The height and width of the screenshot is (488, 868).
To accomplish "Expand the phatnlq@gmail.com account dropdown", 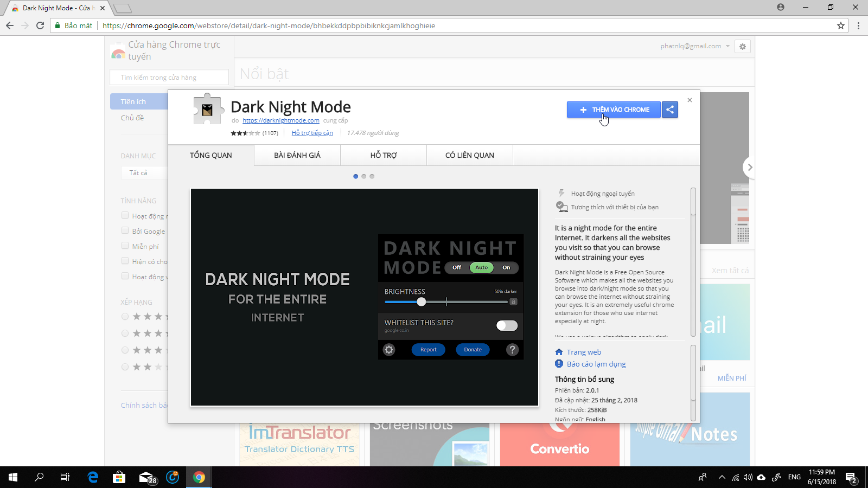I will coord(695,46).
